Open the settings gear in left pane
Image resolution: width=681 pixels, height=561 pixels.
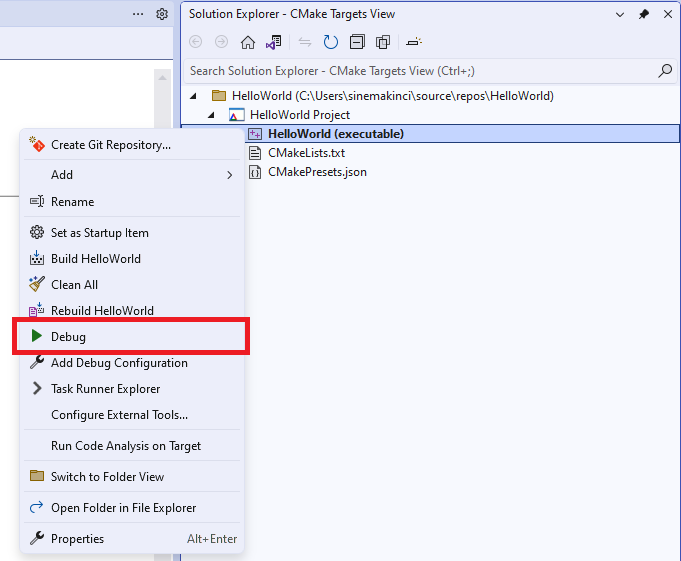pos(162,14)
